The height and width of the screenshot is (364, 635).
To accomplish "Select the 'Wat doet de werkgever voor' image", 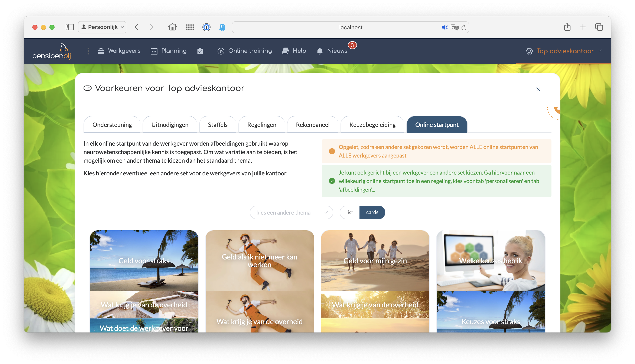I will pos(144,325).
